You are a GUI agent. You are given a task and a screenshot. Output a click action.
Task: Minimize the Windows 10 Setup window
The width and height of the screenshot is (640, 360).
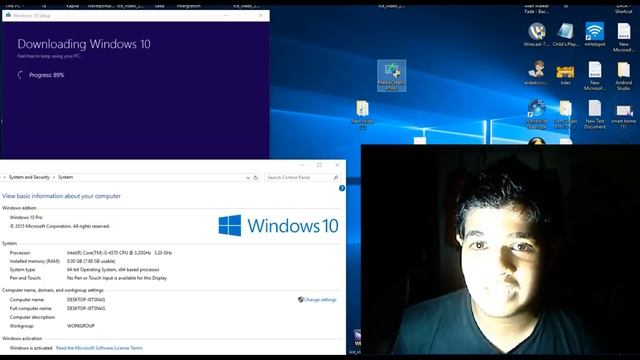click(x=226, y=16)
